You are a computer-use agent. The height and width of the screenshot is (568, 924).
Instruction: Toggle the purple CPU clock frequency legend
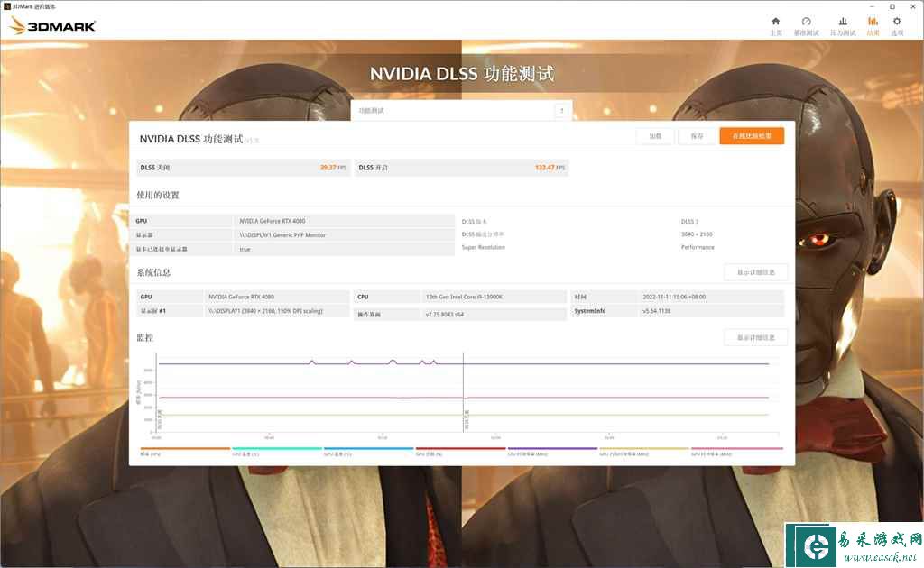(553, 452)
